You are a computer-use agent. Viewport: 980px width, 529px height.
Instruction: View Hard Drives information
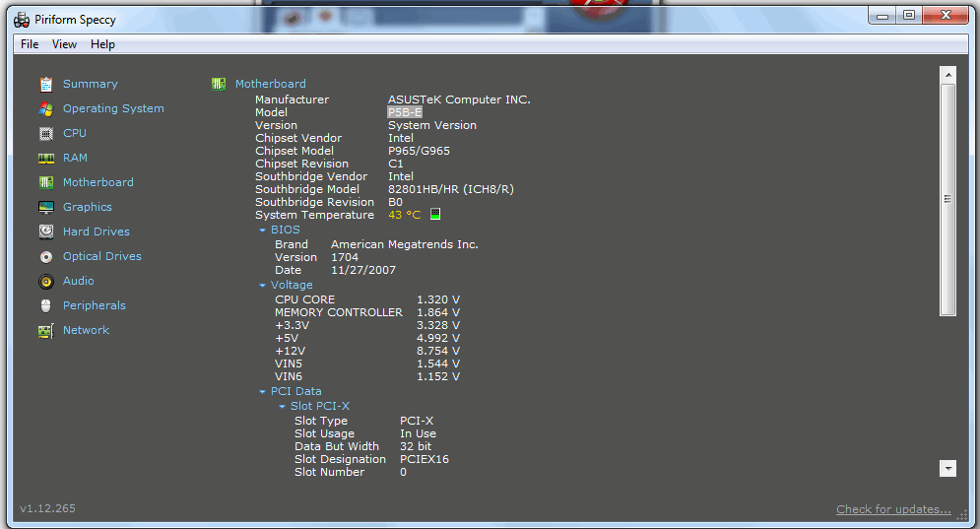tap(97, 231)
